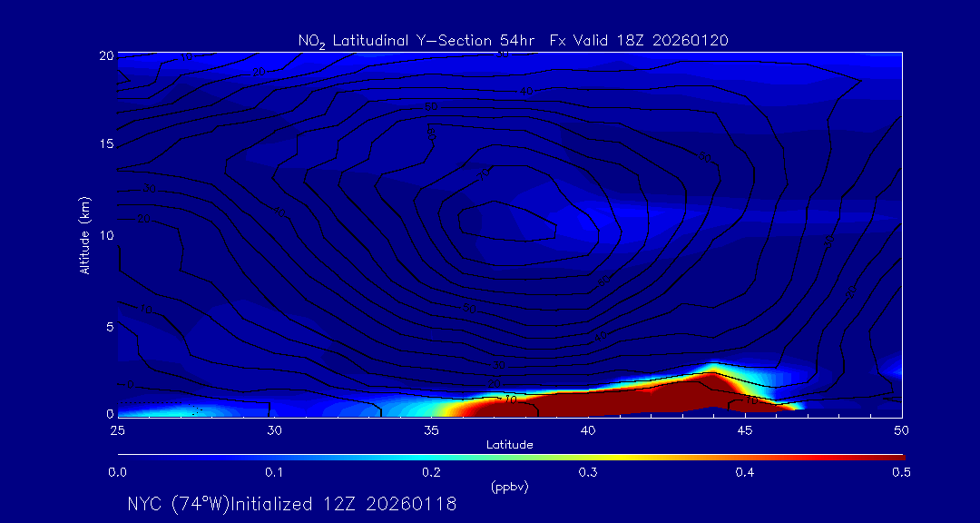
Task: Click the "Altitude (km)" y-axis label
Action: (x=84, y=235)
